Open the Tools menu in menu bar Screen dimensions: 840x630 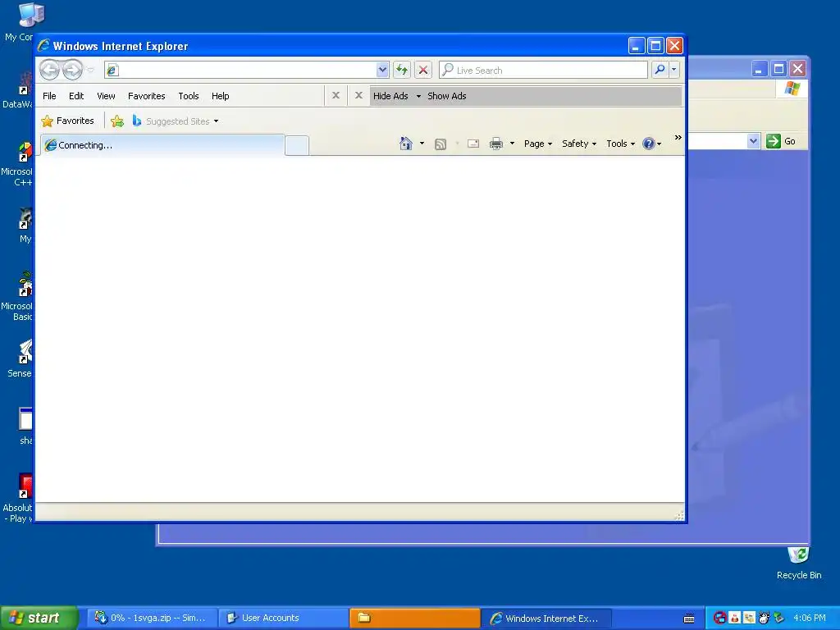189,96
